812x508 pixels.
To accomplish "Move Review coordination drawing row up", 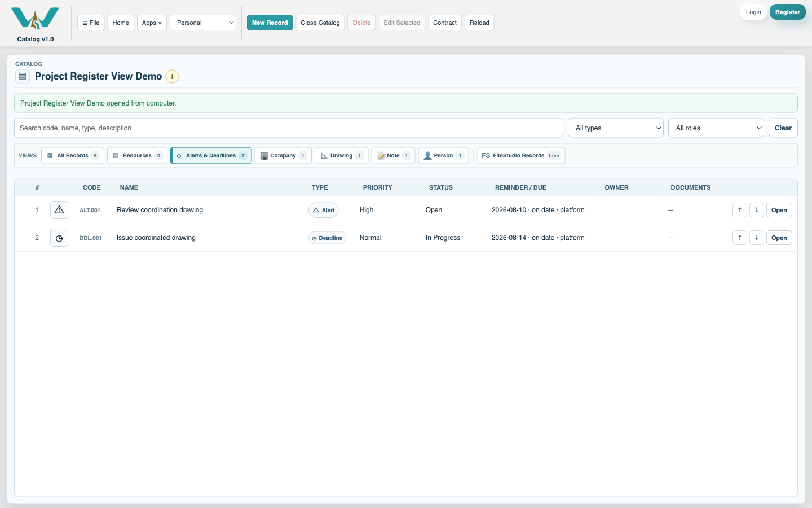I will [x=740, y=210].
